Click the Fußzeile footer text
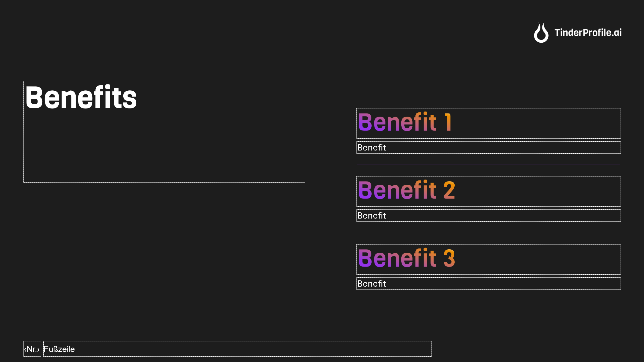 pyautogui.click(x=59, y=349)
